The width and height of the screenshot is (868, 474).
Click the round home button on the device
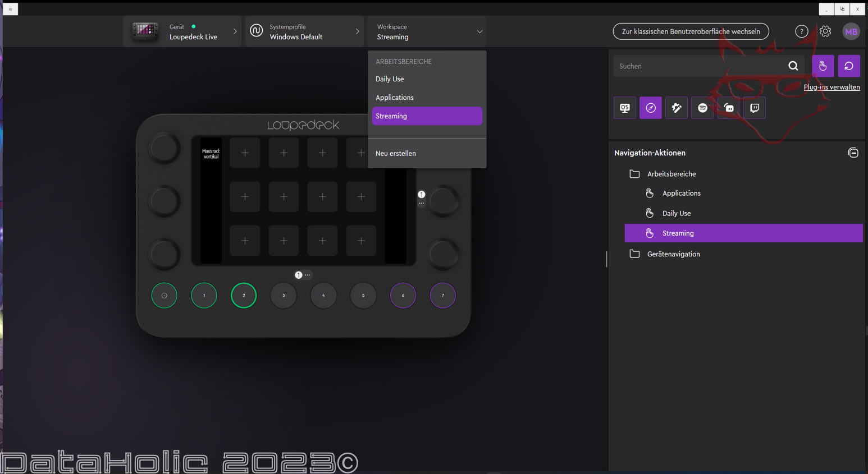164,296
